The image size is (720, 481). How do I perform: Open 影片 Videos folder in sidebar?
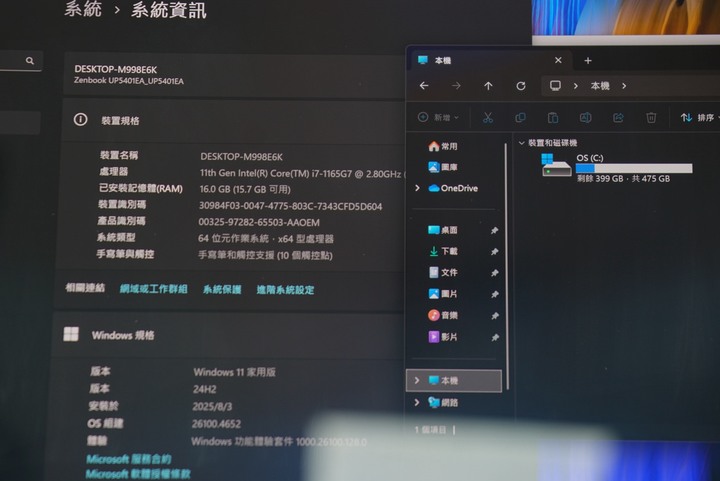click(443, 336)
